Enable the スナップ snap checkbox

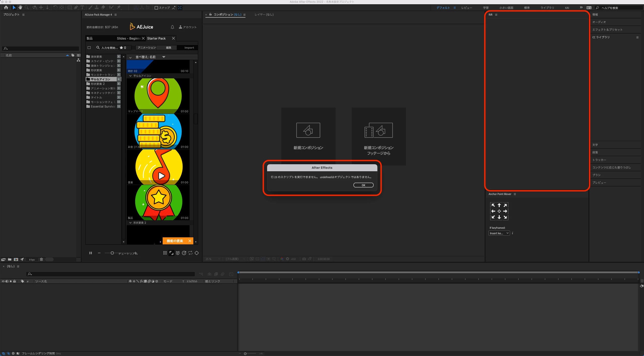click(156, 8)
